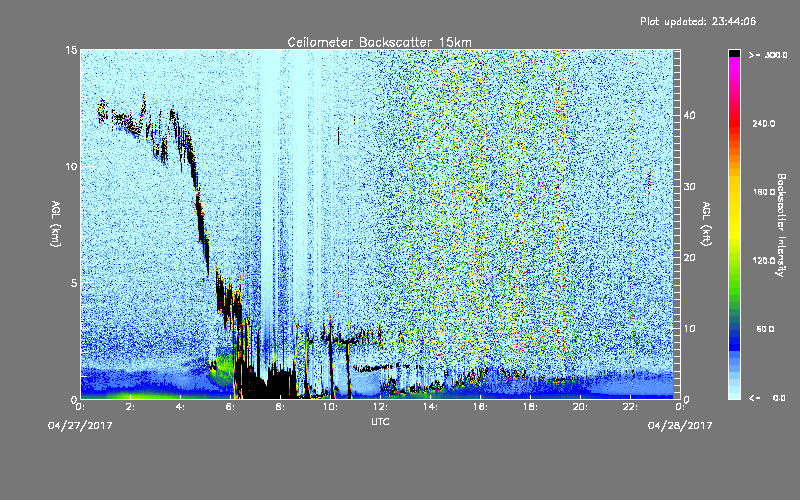Click the 18: hour tick label
Viewport: 800px width, 500px height.
pyautogui.click(x=531, y=407)
